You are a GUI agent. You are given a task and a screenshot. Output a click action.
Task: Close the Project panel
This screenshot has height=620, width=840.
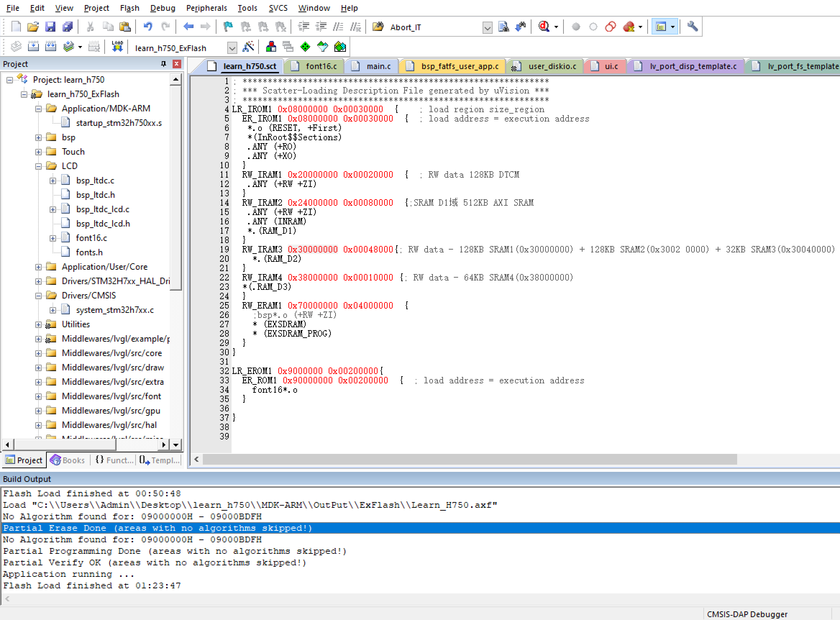coord(176,64)
